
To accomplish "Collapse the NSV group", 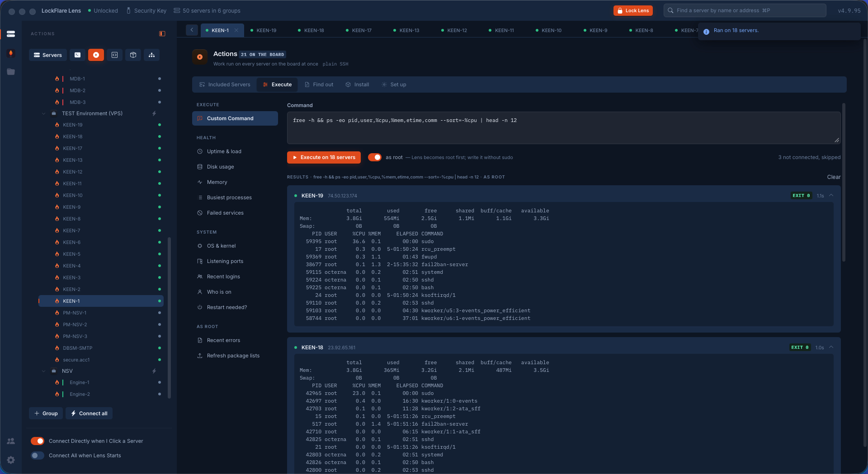I will [44, 371].
